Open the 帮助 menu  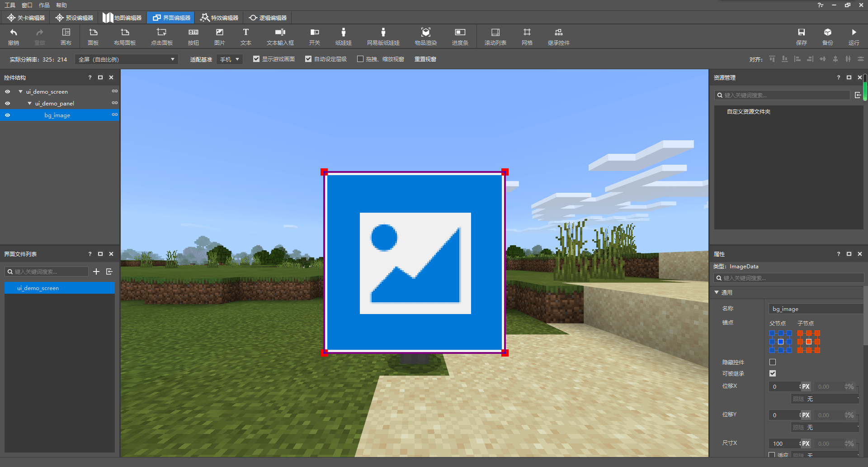pos(61,5)
